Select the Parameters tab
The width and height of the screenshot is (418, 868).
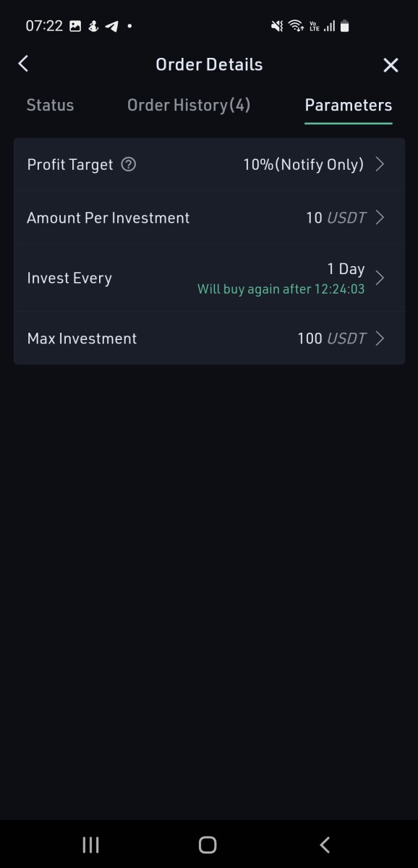349,105
